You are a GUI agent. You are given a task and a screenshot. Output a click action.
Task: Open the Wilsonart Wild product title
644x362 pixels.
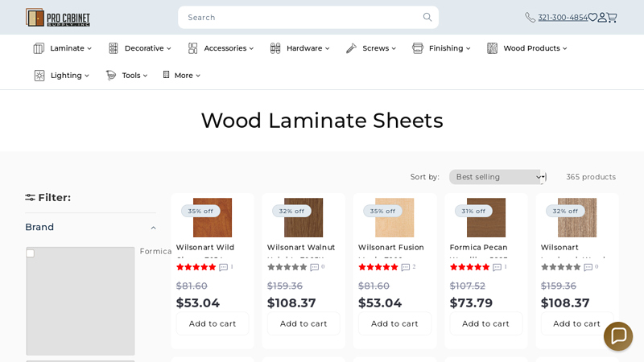pyautogui.click(x=205, y=248)
